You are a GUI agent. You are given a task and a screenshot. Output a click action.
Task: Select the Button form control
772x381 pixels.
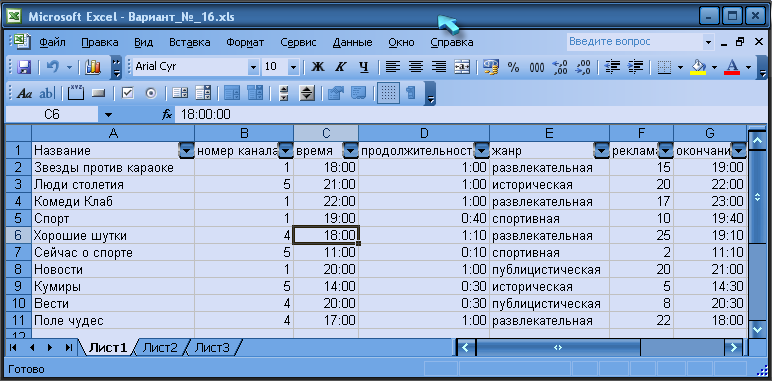coord(99,93)
